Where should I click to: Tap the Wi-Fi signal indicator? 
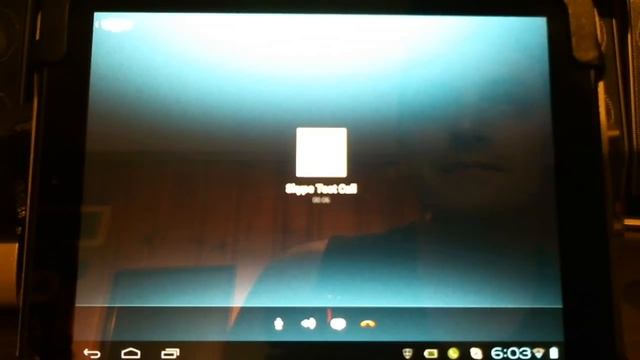click(538, 353)
